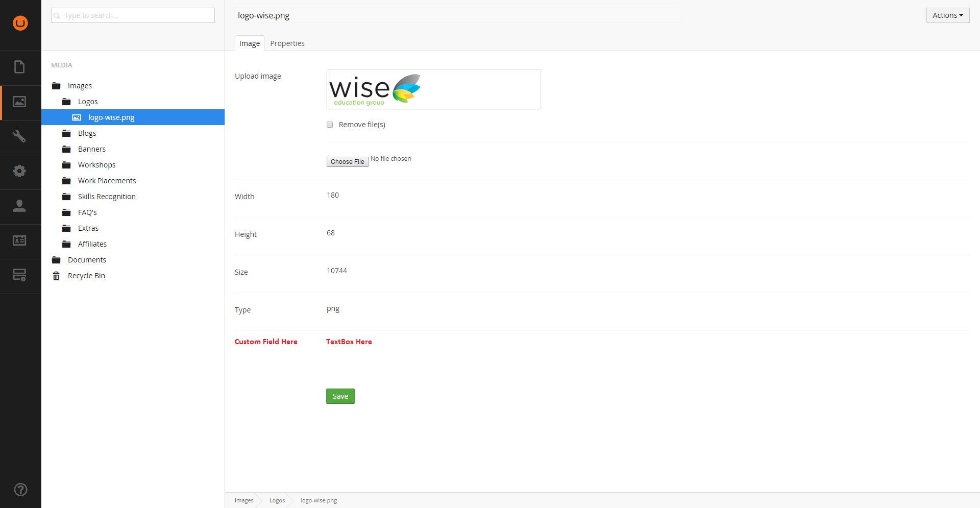Click the MEDIA section heading
Screen dimensions: 980x508
click(62, 65)
